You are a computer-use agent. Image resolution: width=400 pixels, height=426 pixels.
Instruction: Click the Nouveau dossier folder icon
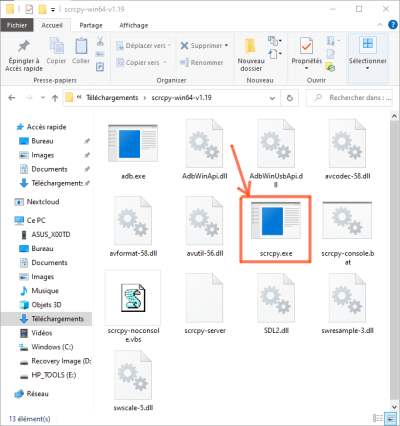[x=251, y=46]
